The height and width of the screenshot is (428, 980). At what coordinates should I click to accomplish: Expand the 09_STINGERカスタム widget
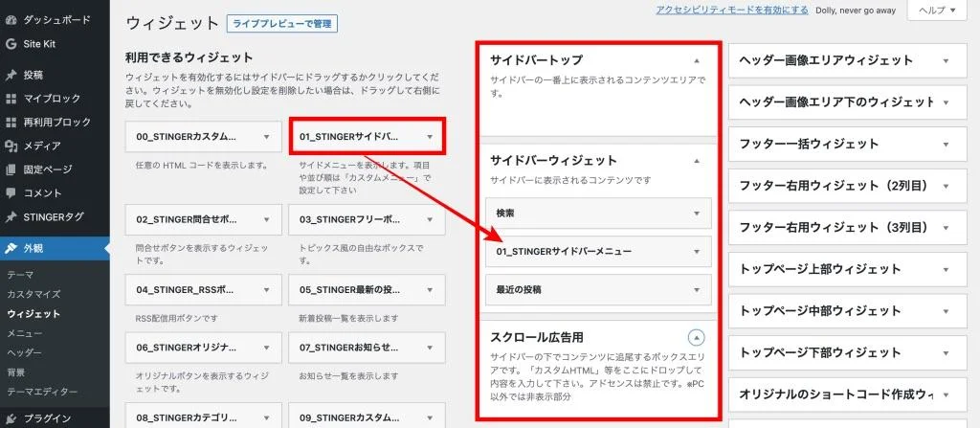point(430,417)
